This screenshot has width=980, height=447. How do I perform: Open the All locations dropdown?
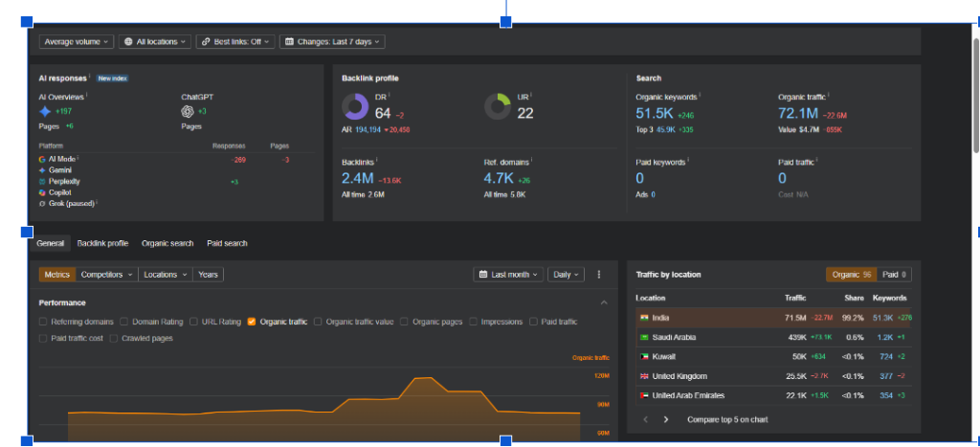pos(155,42)
